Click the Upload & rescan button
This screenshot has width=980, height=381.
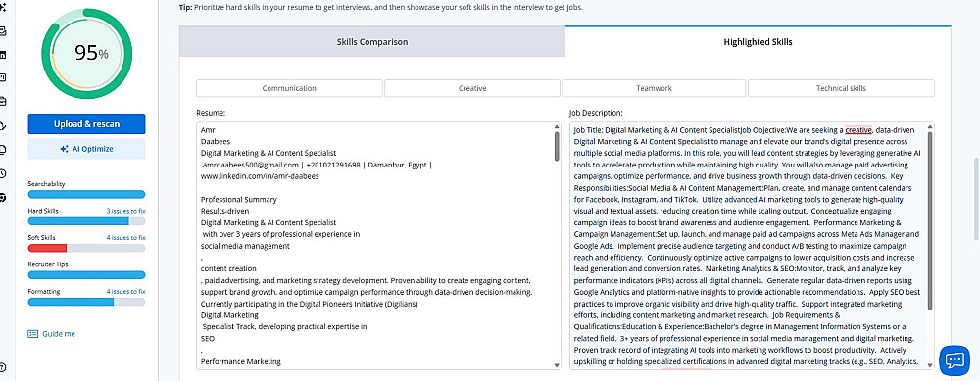click(x=86, y=123)
